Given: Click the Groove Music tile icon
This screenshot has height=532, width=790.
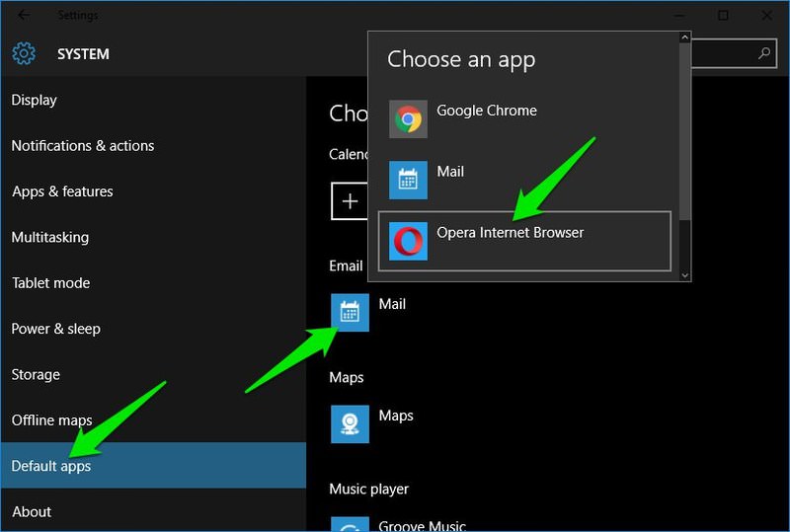Looking at the screenshot, I should pyautogui.click(x=350, y=524).
